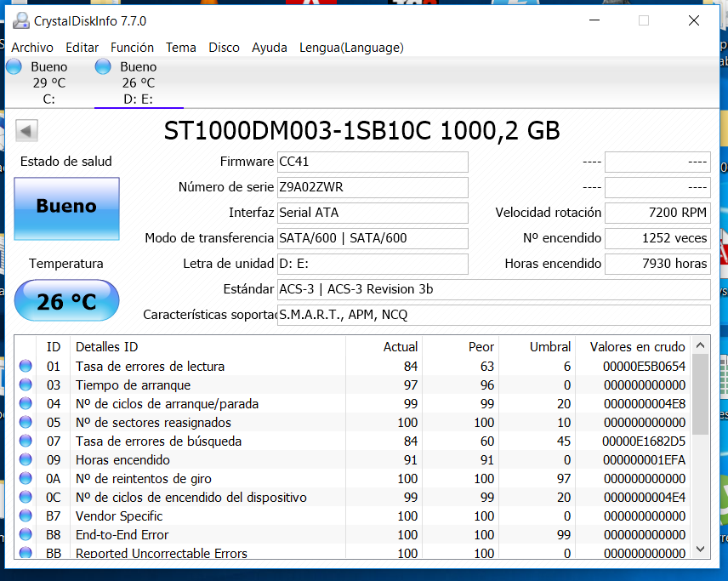Click status orb for ciclos de arranque/parada row
The width and height of the screenshot is (728, 581).
click(26, 403)
